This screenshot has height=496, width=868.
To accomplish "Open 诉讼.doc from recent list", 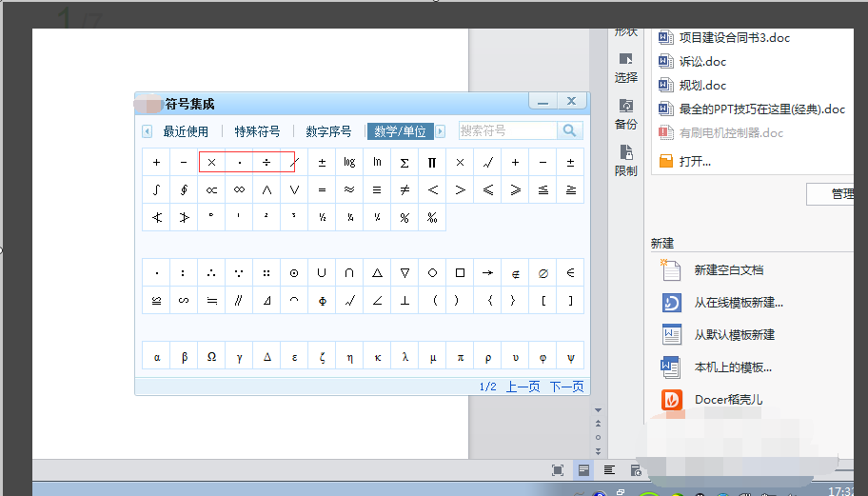I will point(692,62).
